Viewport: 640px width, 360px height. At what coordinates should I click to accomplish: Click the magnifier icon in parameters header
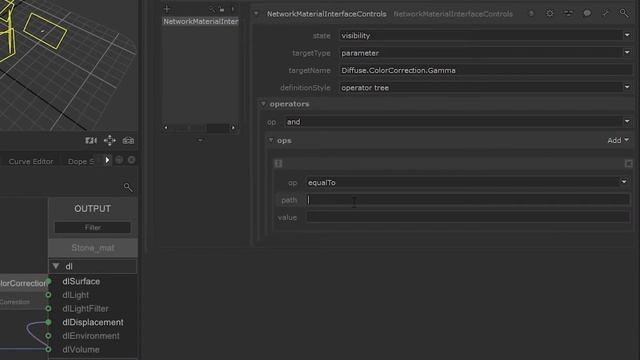624,13
